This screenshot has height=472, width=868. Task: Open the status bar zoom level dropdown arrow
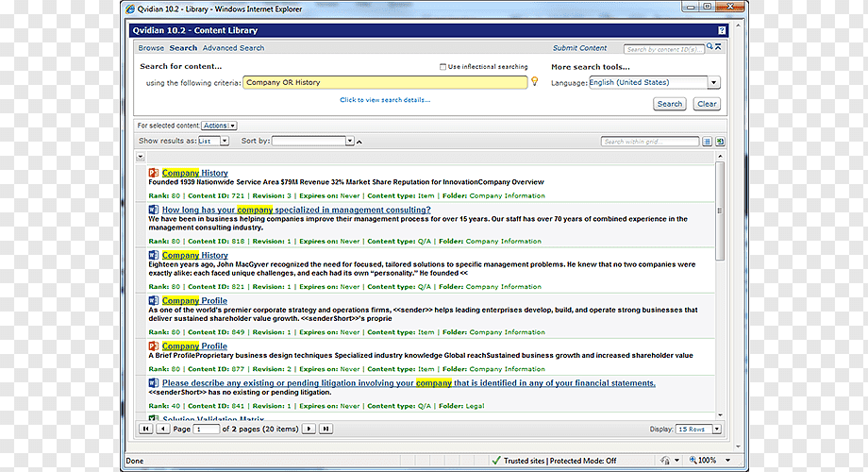click(728, 461)
